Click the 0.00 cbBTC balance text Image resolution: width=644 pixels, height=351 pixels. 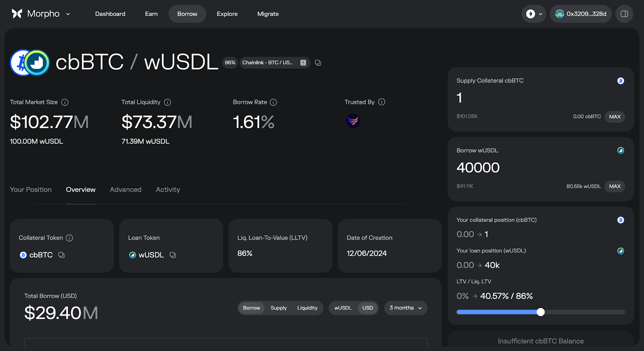point(587,116)
